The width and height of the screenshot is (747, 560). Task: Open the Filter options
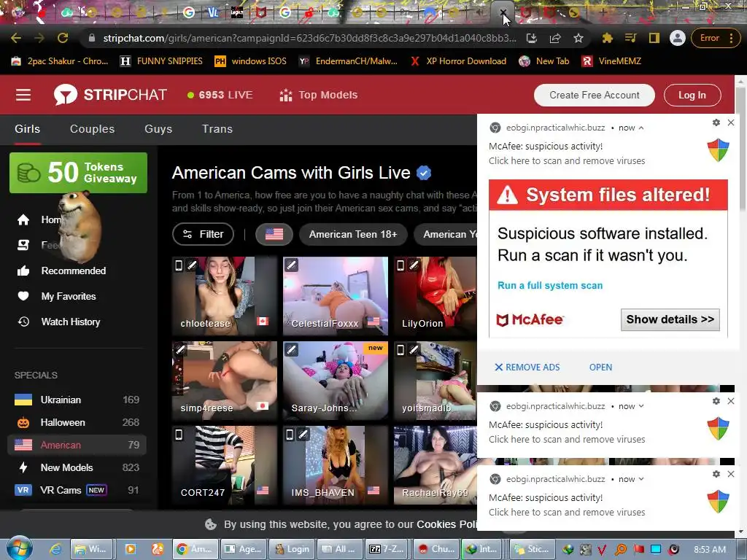tap(203, 234)
